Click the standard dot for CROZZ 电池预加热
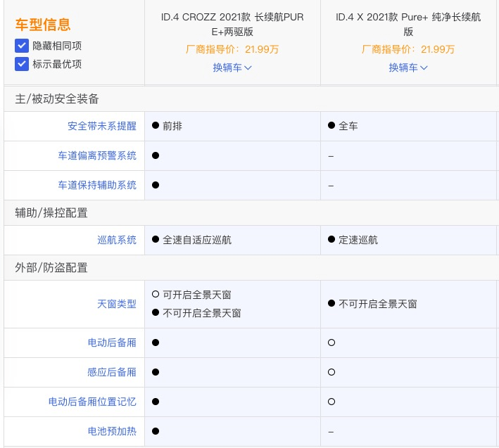The image size is (499, 448). 156,431
